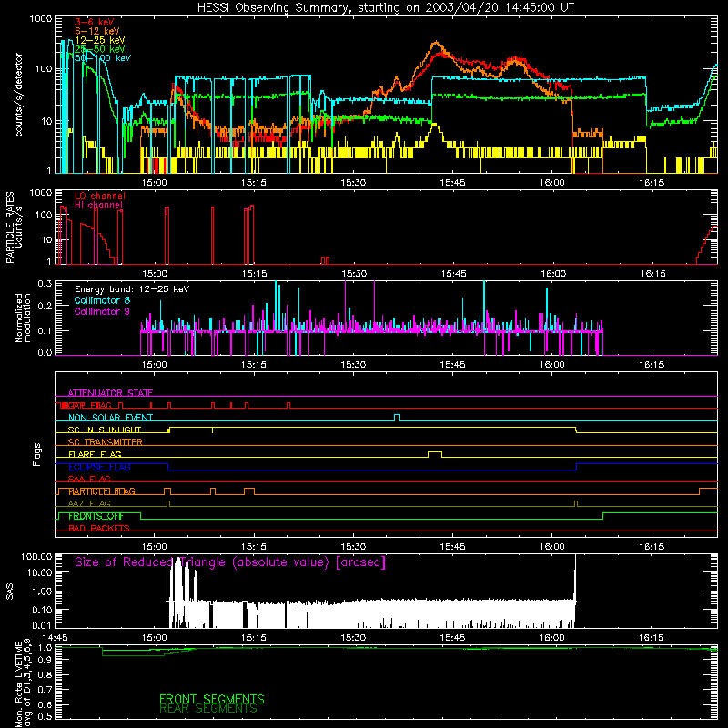Viewport: 728px width, 728px height.
Task: Click the BAD PACKETS flag label
Action: 99,528
